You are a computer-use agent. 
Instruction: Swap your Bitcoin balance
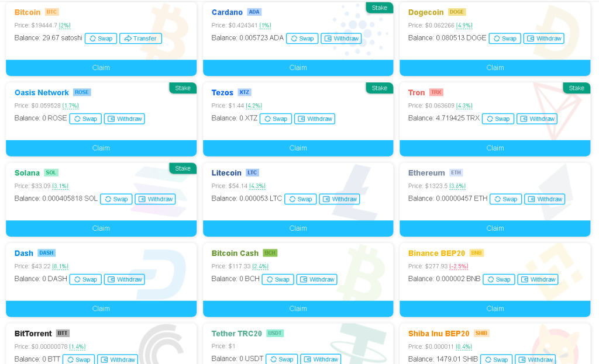(101, 39)
